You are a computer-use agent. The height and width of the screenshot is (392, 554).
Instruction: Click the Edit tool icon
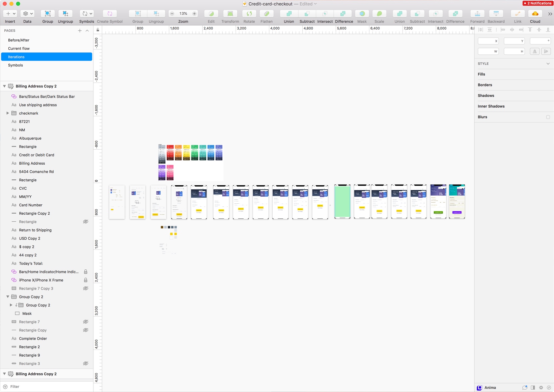211,14
